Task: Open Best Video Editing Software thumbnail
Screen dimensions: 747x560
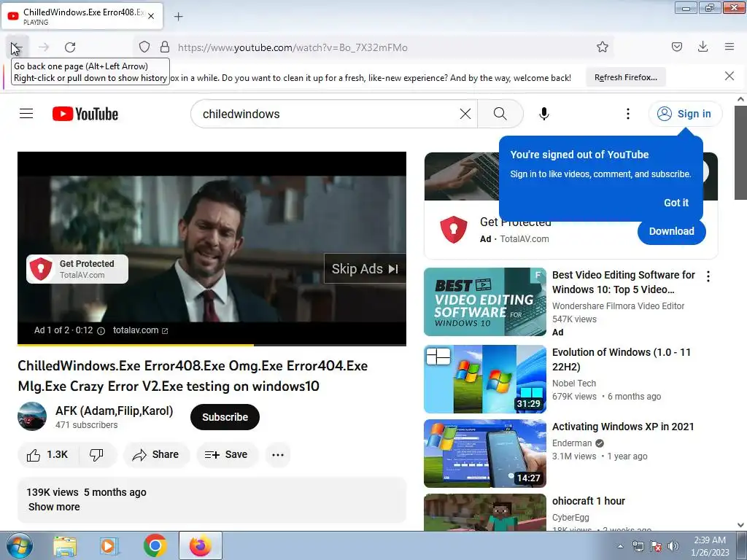Action: coord(485,302)
